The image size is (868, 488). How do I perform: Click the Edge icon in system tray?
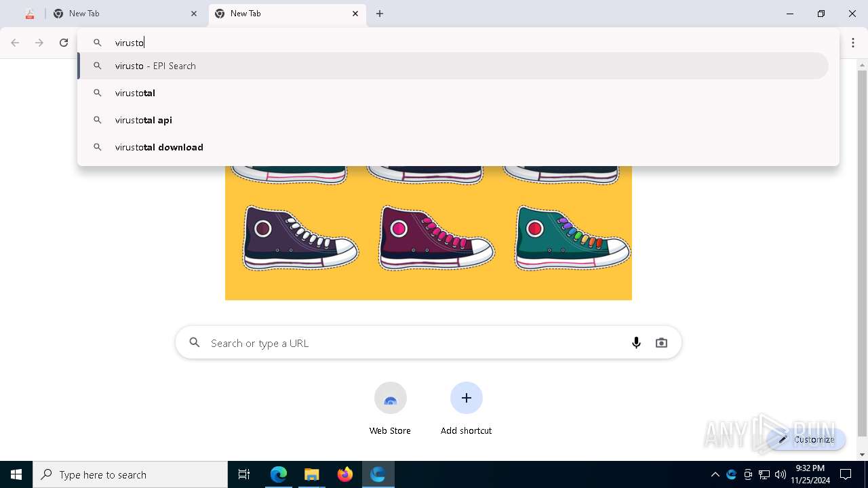[731, 474]
